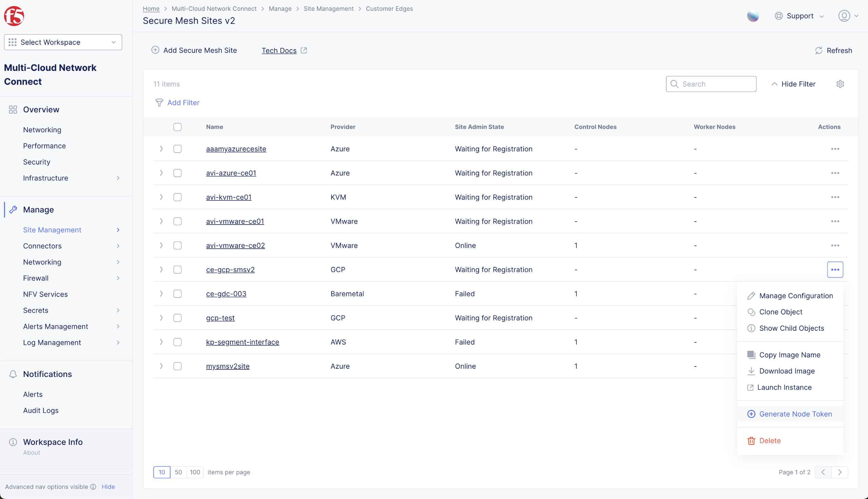The image size is (868, 499).
Task: Click the F5 logo
Action: tap(14, 15)
